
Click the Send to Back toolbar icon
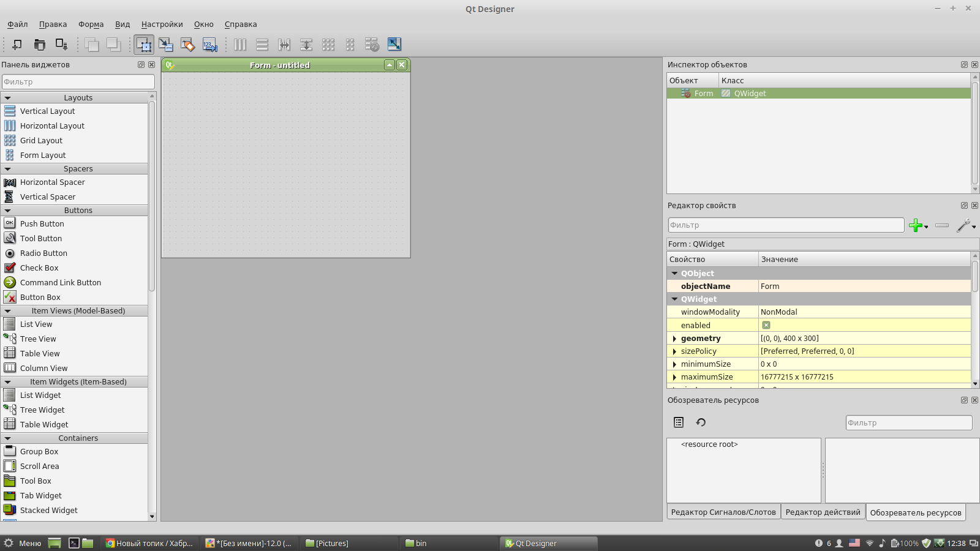pos(92,44)
